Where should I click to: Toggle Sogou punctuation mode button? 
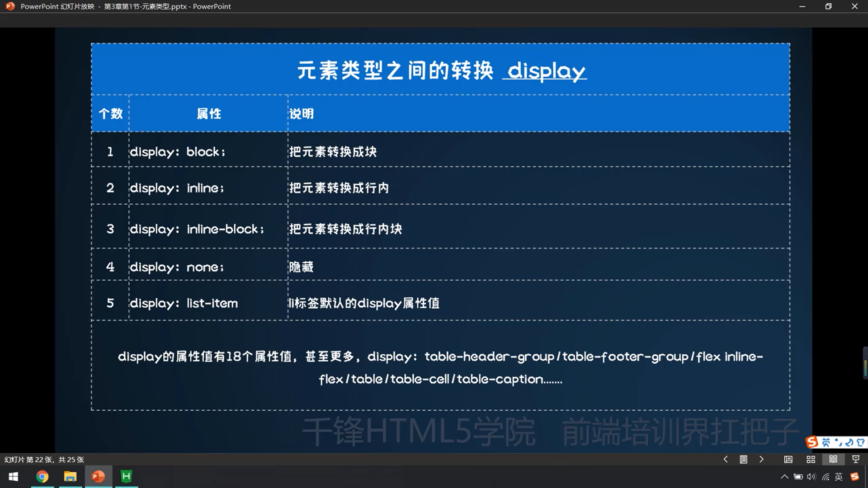click(839, 442)
